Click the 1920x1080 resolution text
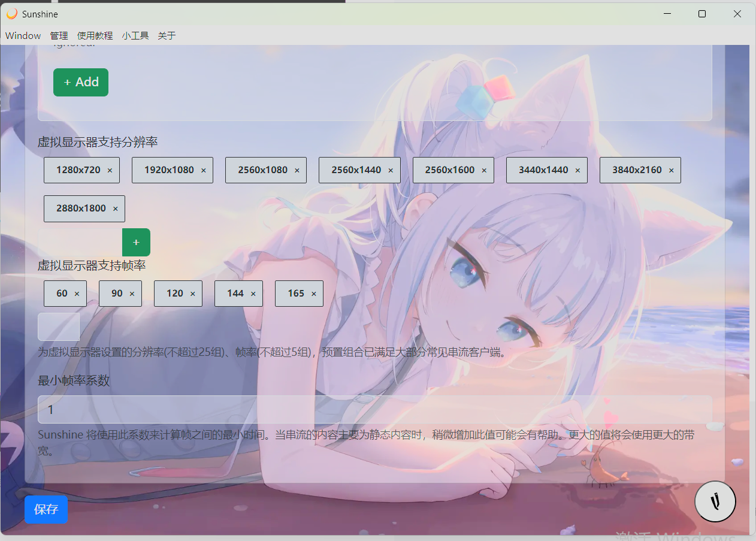Screen dimensions: 756x541 [169, 170]
